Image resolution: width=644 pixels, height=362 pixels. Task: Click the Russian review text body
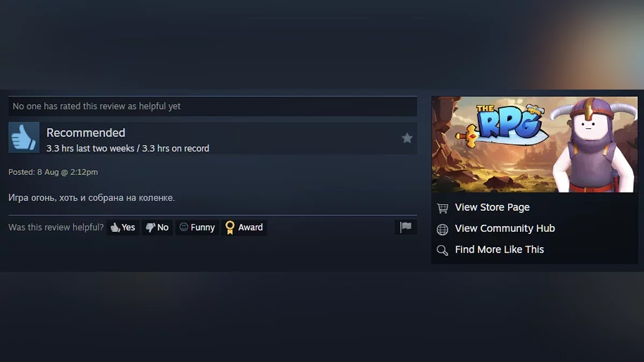[92, 198]
